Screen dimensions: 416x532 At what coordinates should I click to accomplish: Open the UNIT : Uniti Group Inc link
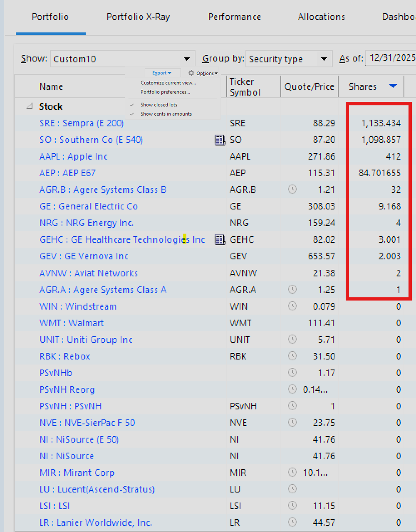pos(86,340)
